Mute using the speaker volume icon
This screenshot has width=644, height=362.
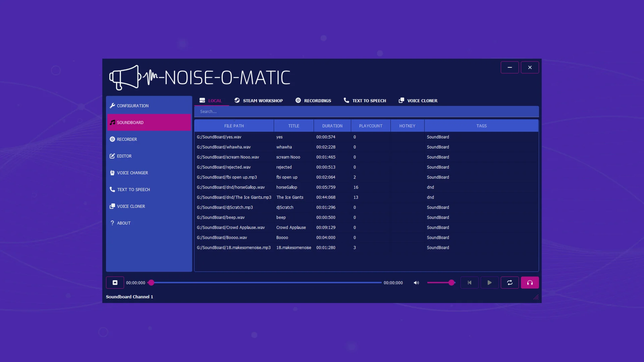(x=416, y=283)
